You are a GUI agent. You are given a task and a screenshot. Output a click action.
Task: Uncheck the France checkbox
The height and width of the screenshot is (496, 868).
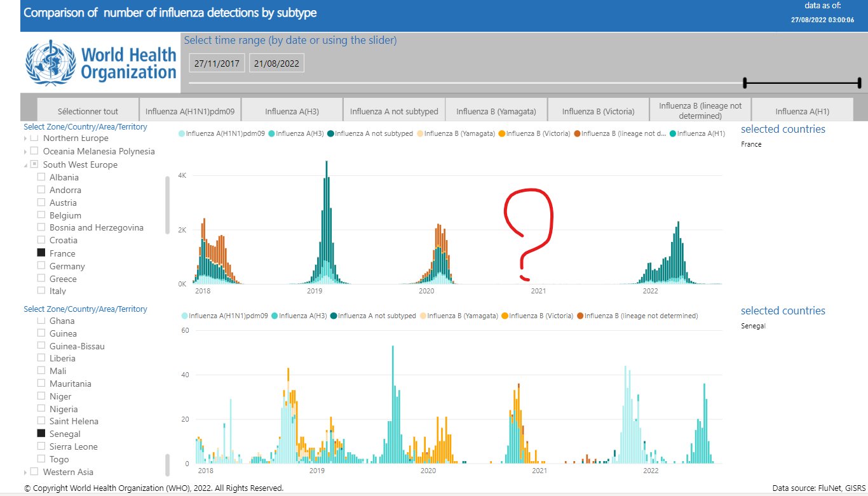point(41,253)
